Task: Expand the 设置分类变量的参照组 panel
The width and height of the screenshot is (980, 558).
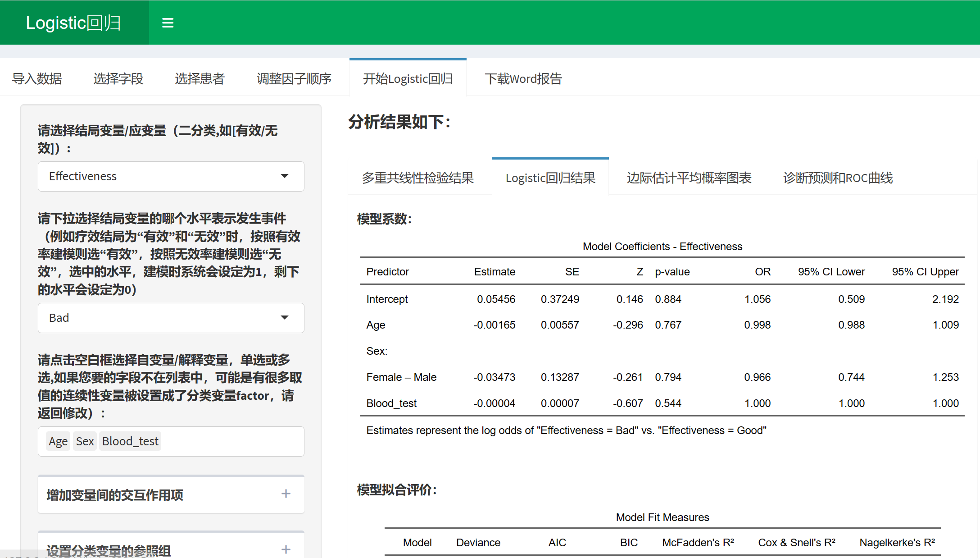Action: click(x=109, y=550)
